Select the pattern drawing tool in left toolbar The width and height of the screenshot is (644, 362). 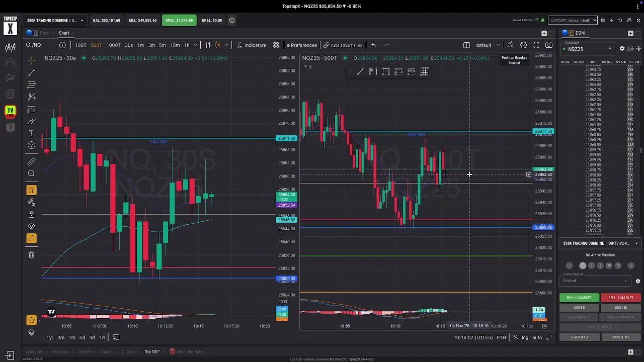(x=31, y=97)
